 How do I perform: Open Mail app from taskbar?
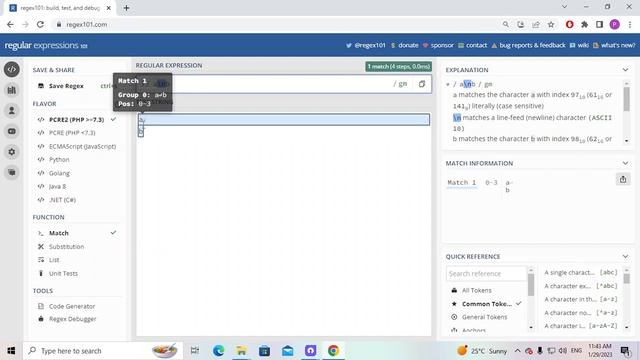(287, 351)
